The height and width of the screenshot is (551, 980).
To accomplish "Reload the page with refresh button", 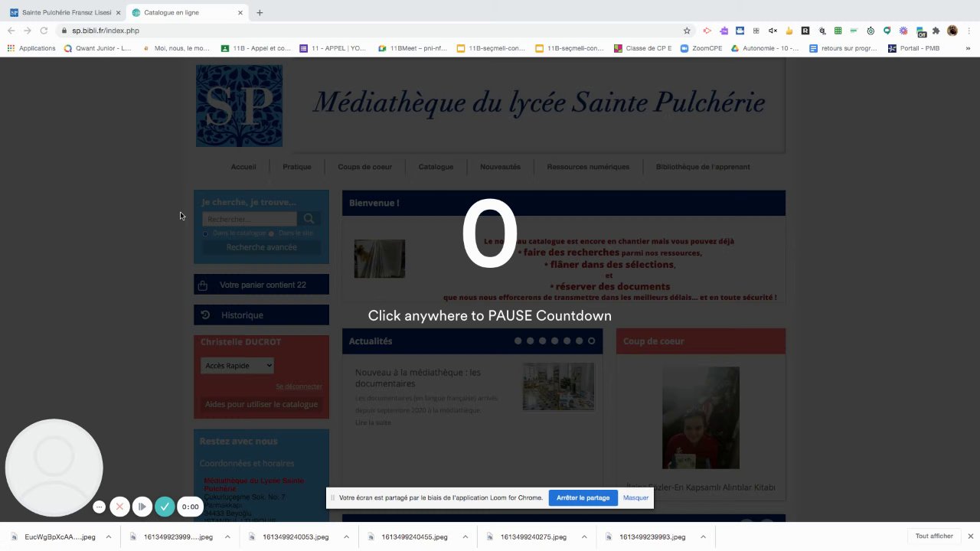I will [44, 31].
